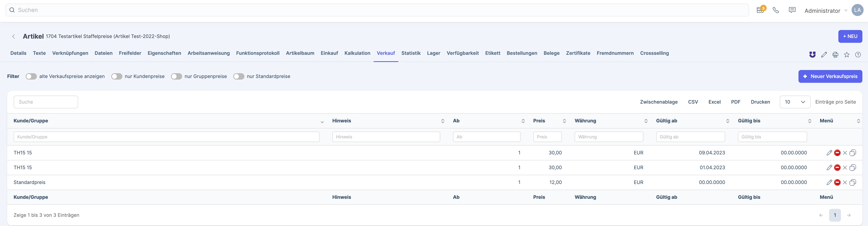Enable nur Standardpreise filter
The height and width of the screenshot is (226, 868).
click(x=239, y=76)
